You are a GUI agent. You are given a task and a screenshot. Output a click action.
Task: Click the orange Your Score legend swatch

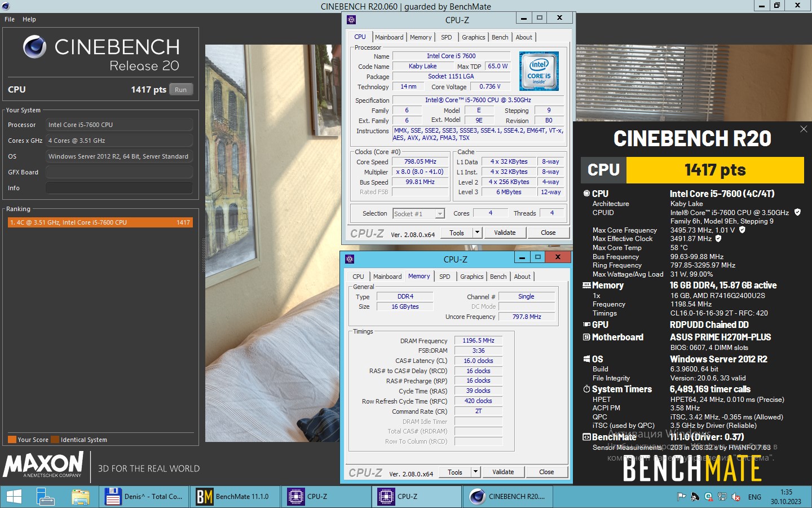pos(12,440)
